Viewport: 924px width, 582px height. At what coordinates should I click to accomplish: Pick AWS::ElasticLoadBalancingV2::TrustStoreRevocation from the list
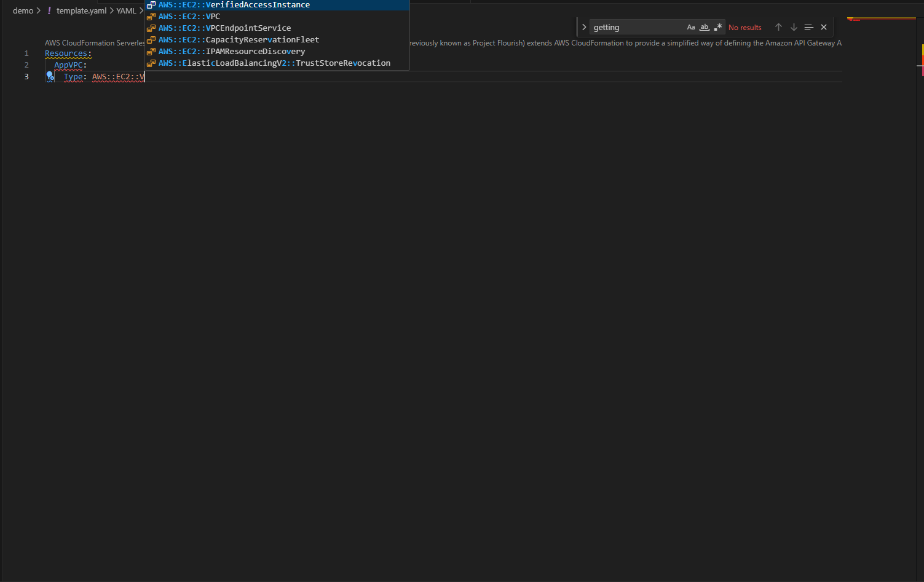click(275, 63)
